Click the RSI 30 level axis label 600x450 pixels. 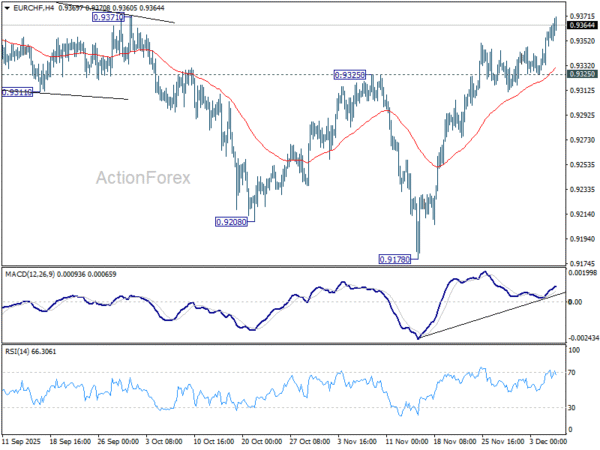click(572, 408)
